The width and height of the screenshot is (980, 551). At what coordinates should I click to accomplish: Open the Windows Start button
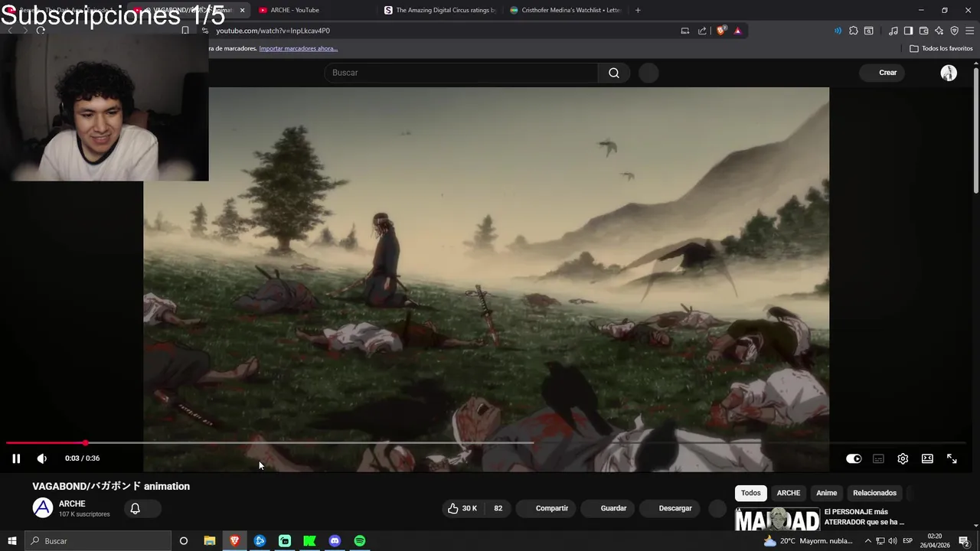click(11, 541)
